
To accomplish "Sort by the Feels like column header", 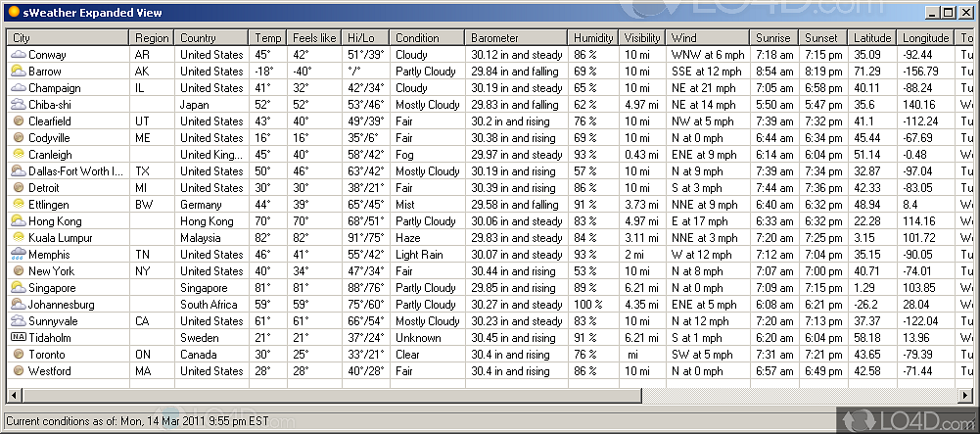I will coord(315,37).
